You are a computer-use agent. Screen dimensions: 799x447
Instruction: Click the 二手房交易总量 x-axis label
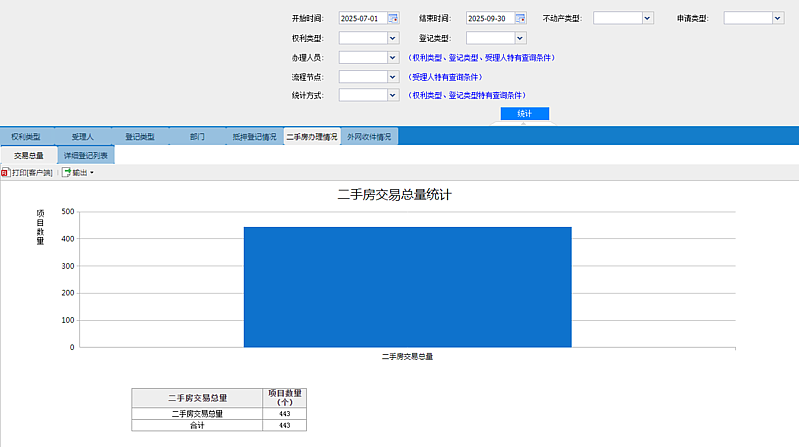pyautogui.click(x=407, y=356)
